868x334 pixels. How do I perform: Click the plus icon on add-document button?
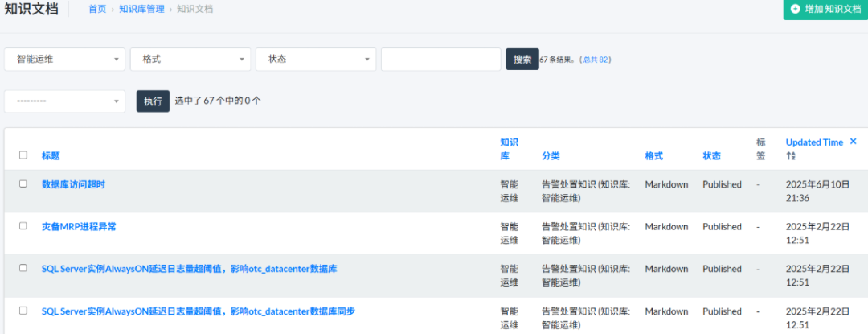(x=796, y=9)
